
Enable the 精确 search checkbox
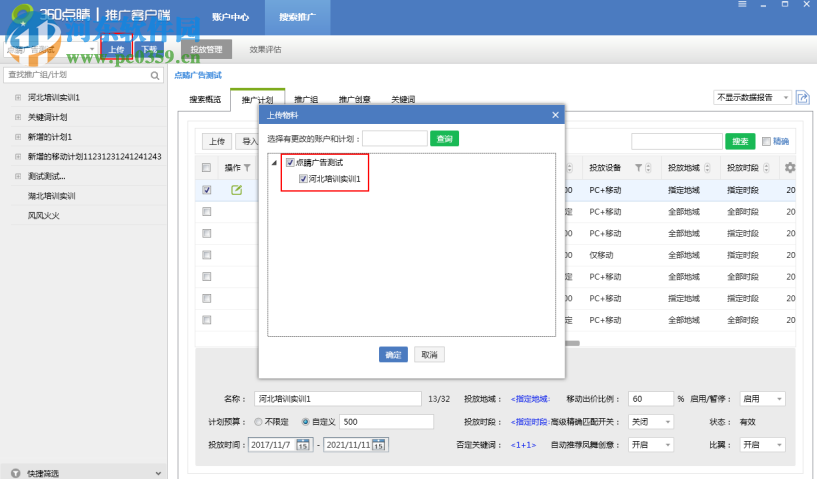click(766, 141)
